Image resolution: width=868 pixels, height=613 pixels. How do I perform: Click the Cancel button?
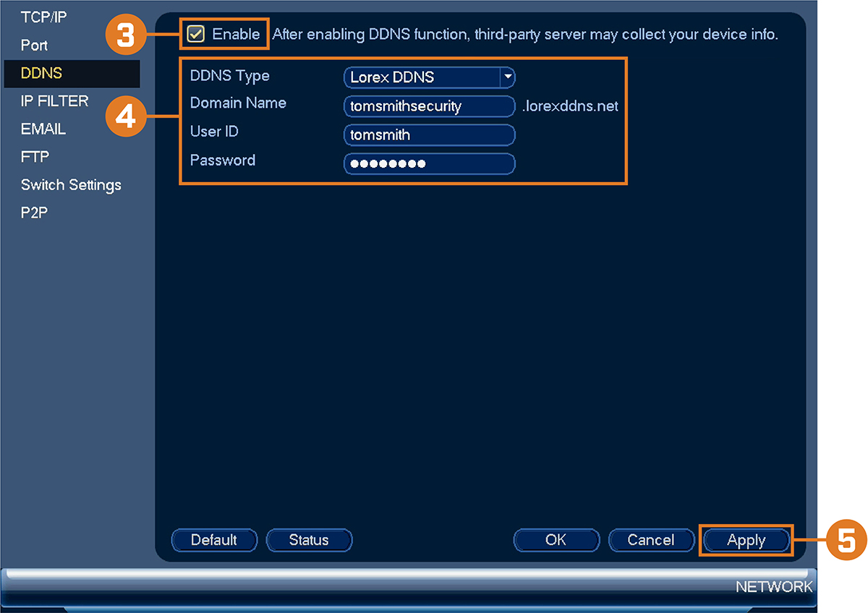(x=651, y=540)
